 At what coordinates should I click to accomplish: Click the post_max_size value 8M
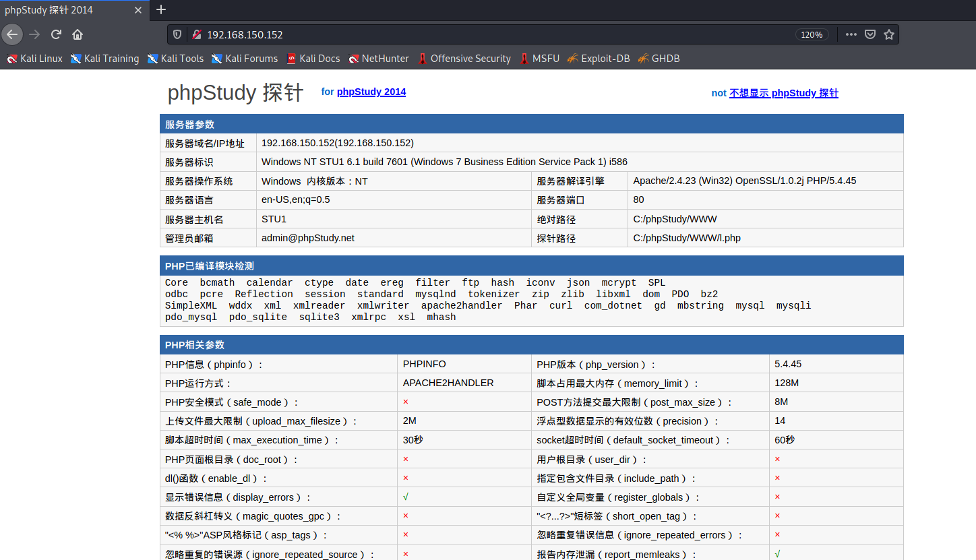781,402
